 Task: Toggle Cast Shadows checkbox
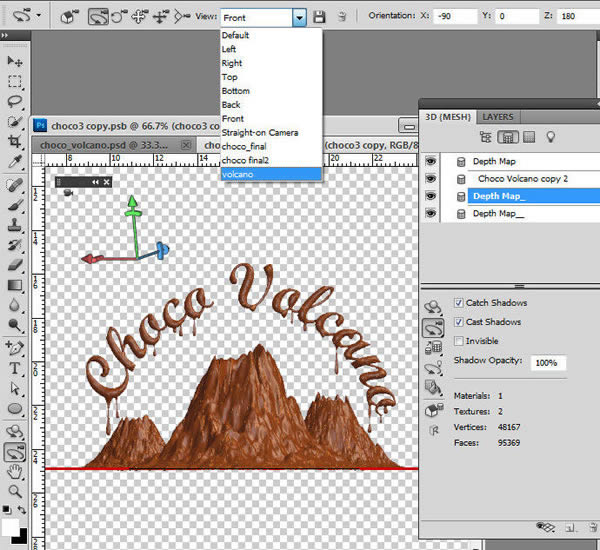pos(458,322)
